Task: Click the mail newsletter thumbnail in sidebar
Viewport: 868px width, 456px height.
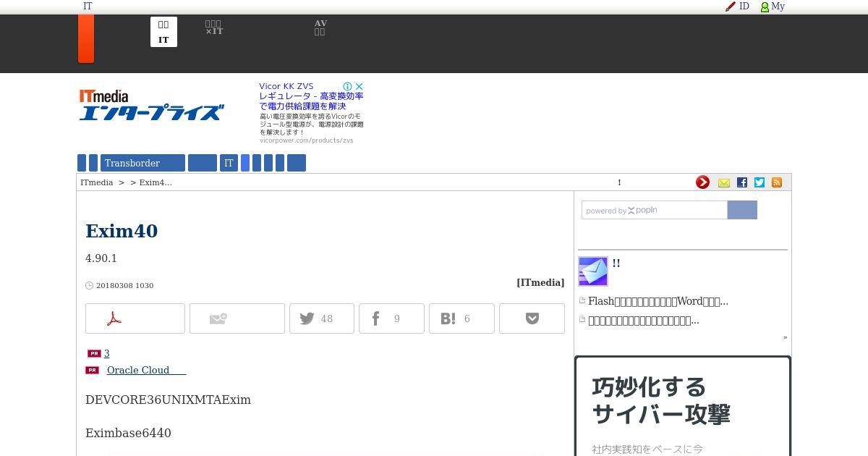Action: tap(593, 271)
